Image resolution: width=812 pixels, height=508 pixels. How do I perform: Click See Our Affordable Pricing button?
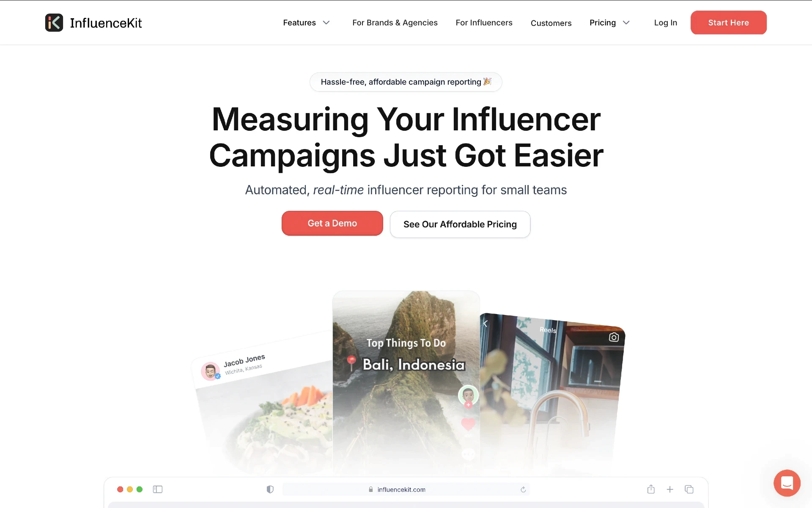pos(460,224)
